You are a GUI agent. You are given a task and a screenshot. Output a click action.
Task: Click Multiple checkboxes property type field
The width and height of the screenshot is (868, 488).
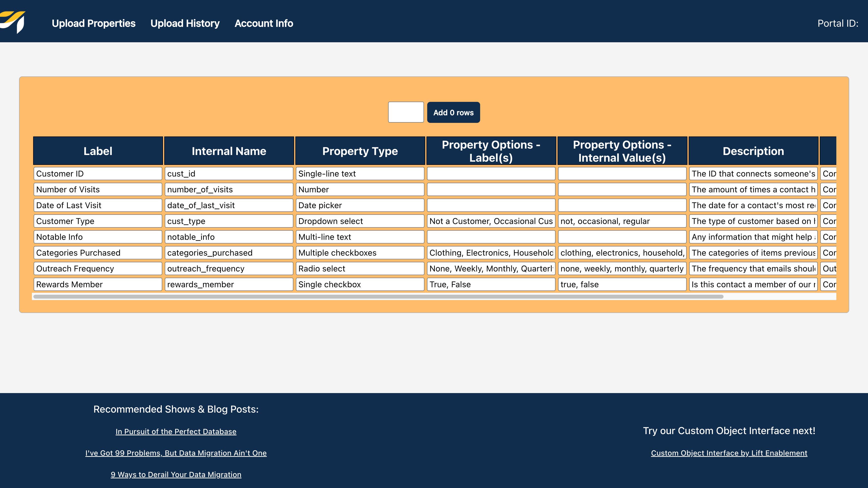tap(359, 253)
